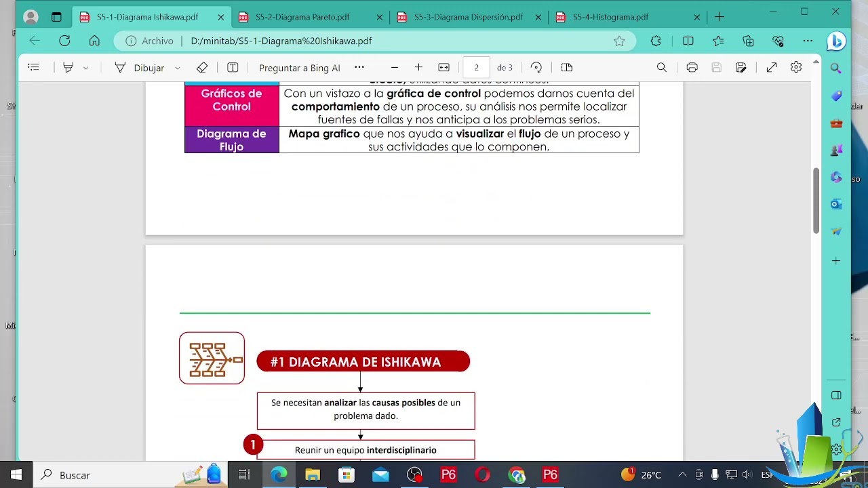
Task: Click the address bar URL
Action: coord(281,41)
